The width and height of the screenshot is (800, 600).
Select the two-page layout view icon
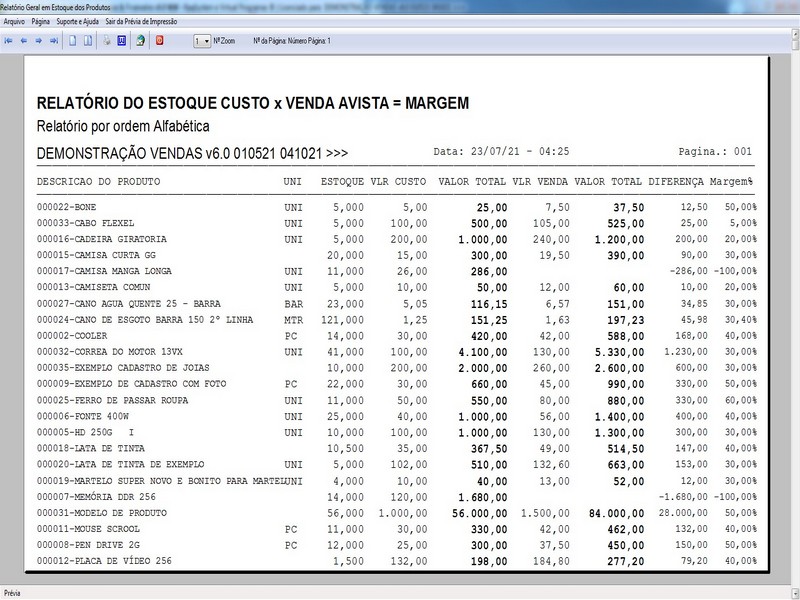click(x=87, y=41)
